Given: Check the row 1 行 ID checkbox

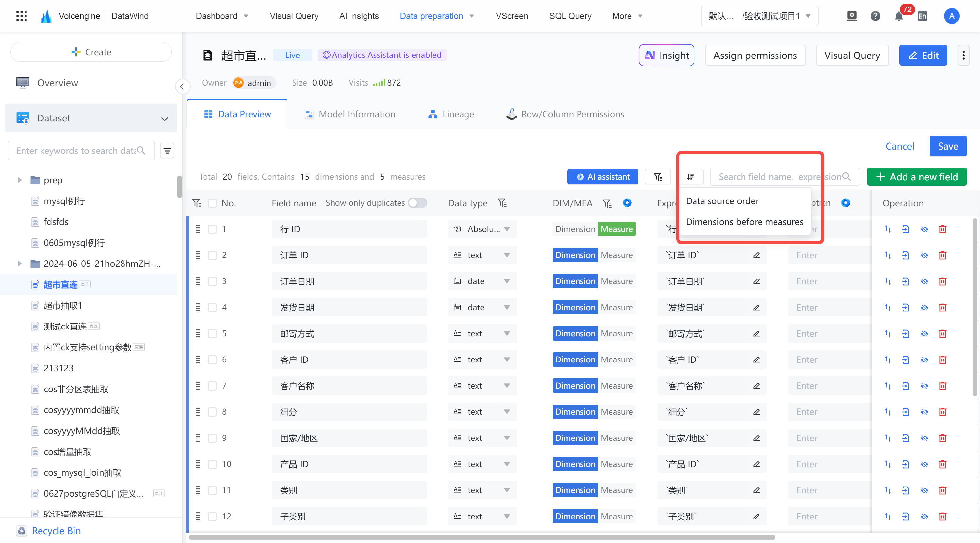Looking at the screenshot, I should [x=212, y=229].
